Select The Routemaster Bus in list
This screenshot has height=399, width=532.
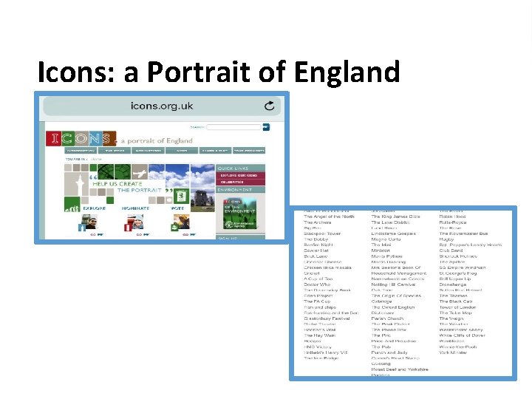tap(463, 233)
